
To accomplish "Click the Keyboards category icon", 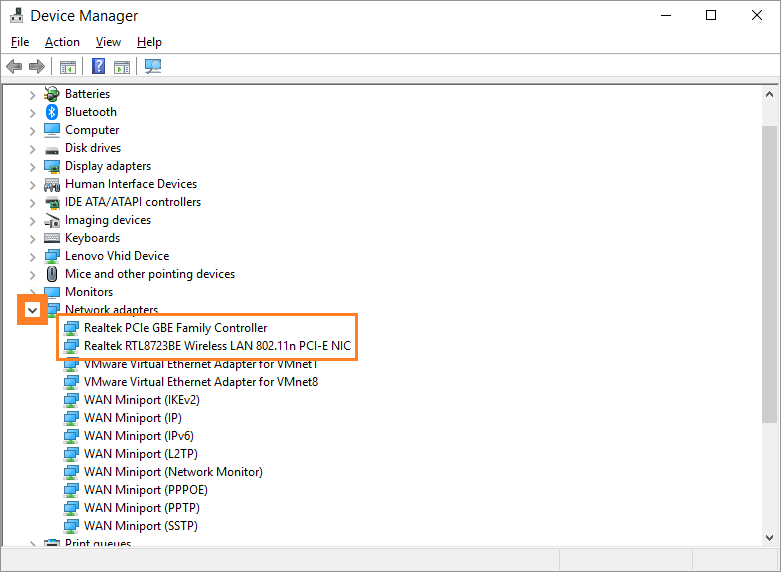I will click(52, 238).
